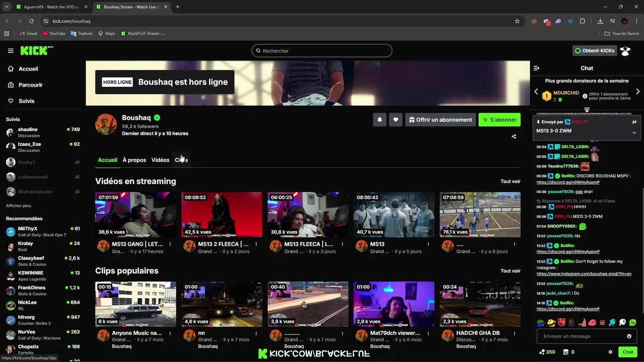Open the Chrome downloads icon

coord(600,21)
